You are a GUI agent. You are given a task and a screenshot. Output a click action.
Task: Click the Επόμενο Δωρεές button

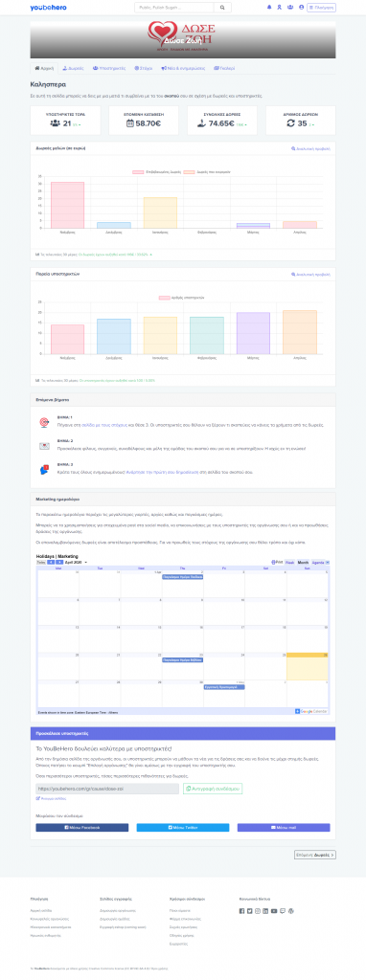click(314, 855)
